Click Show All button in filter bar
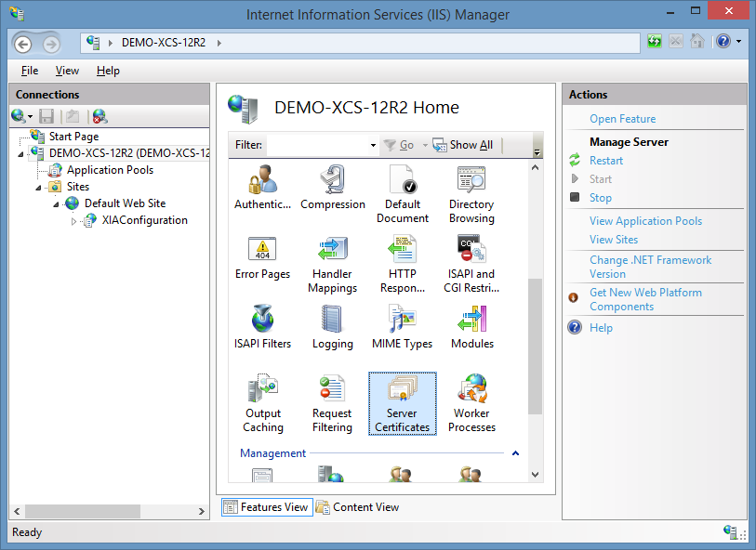Image resolution: width=756 pixels, height=550 pixels. 463,145
